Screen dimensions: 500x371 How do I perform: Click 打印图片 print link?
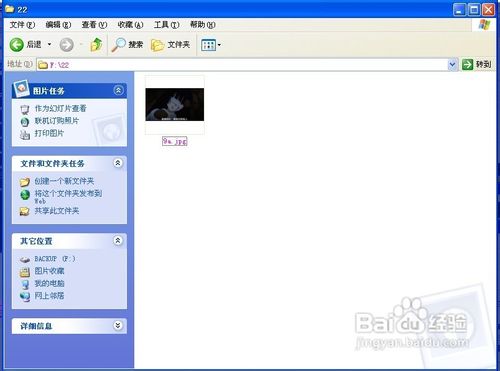click(x=49, y=133)
